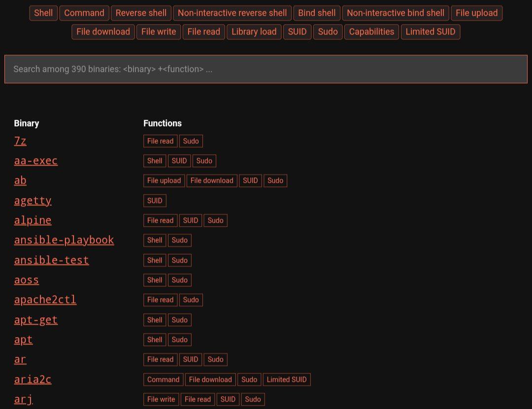Click the Limited SUID tag beside aria2c
The width and height of the screenshot is (532, 409).
pyautogui.click(x=287, y=379)
